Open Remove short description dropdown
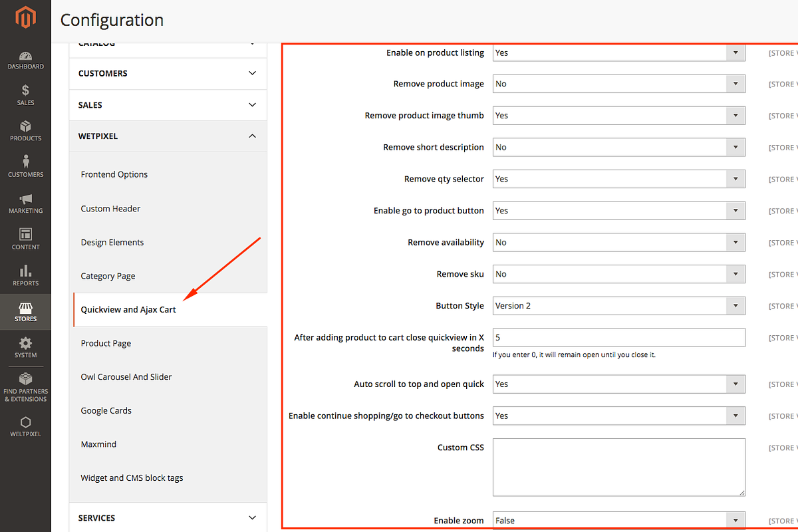 618,147
